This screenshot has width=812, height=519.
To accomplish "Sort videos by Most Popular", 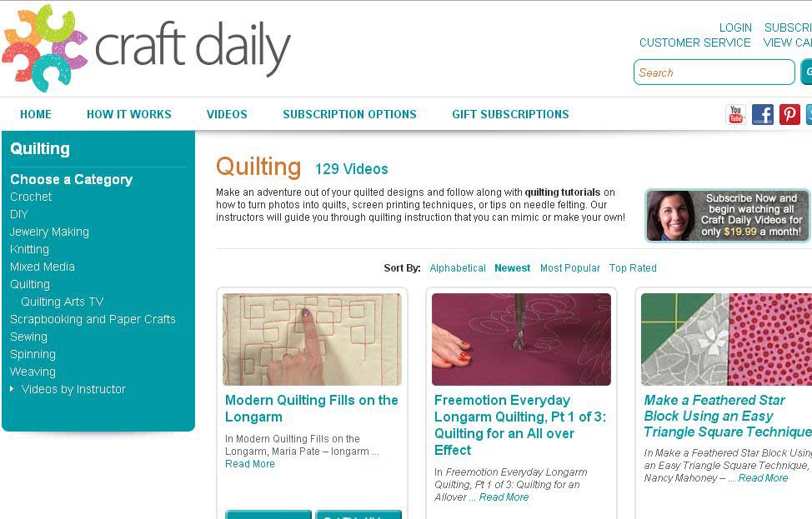I will [570, 268].
